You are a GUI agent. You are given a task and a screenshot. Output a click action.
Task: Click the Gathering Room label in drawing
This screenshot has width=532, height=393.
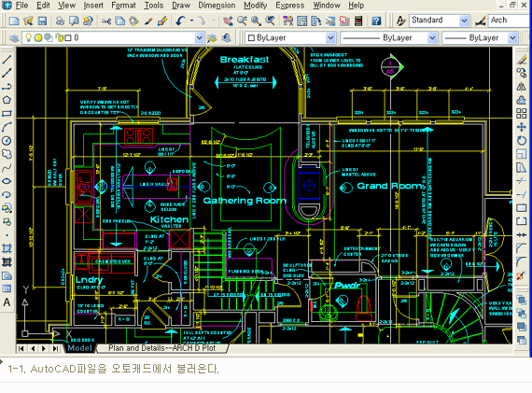click(245, 201)
